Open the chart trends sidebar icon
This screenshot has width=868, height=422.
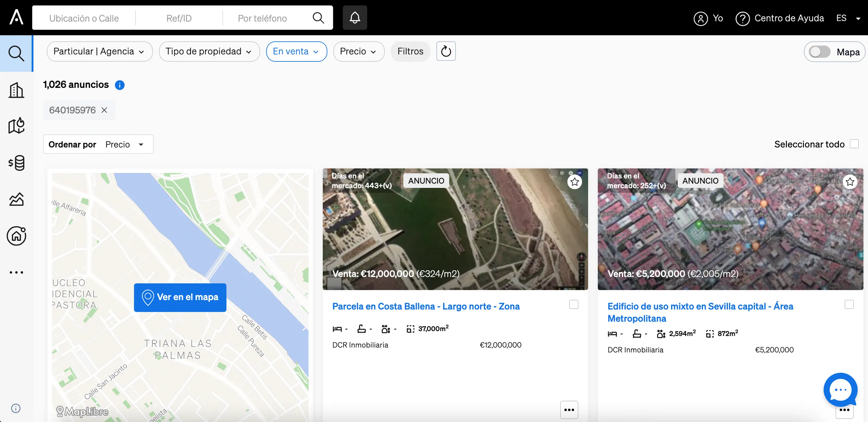16,199
